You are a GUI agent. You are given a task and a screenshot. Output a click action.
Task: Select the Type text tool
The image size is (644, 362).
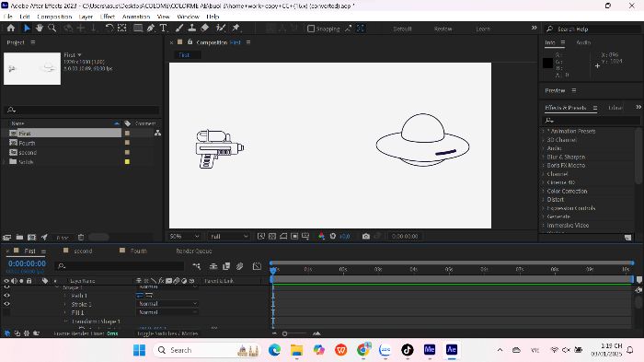tap(163, 28)
